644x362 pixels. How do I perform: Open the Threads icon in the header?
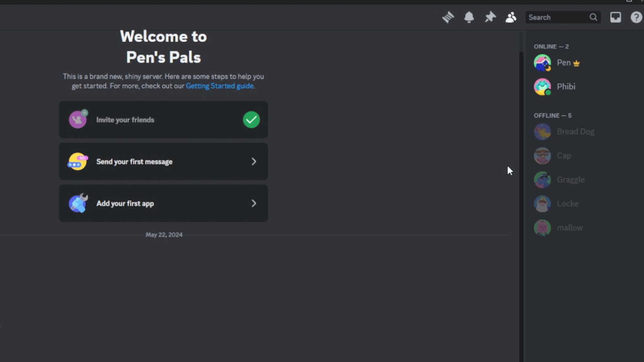point(448,17)
